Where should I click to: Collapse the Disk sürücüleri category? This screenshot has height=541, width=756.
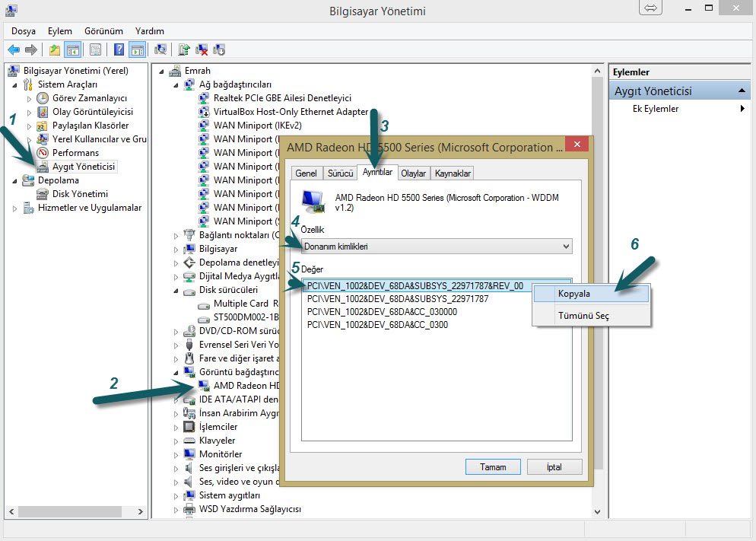[x=176, y=291]
